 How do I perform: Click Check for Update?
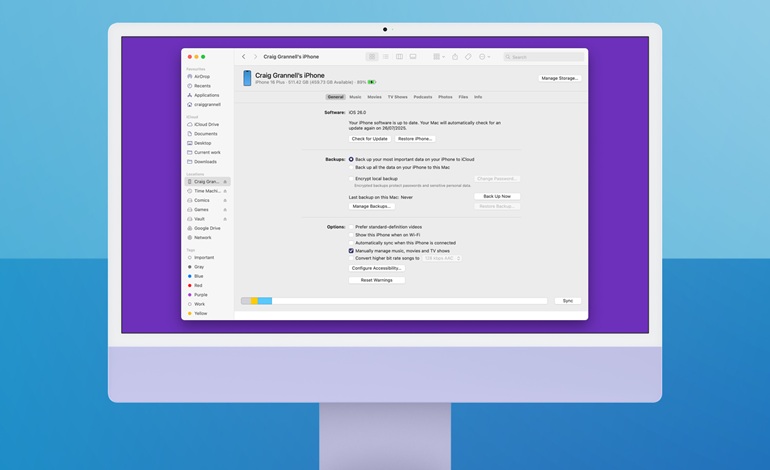370,139
